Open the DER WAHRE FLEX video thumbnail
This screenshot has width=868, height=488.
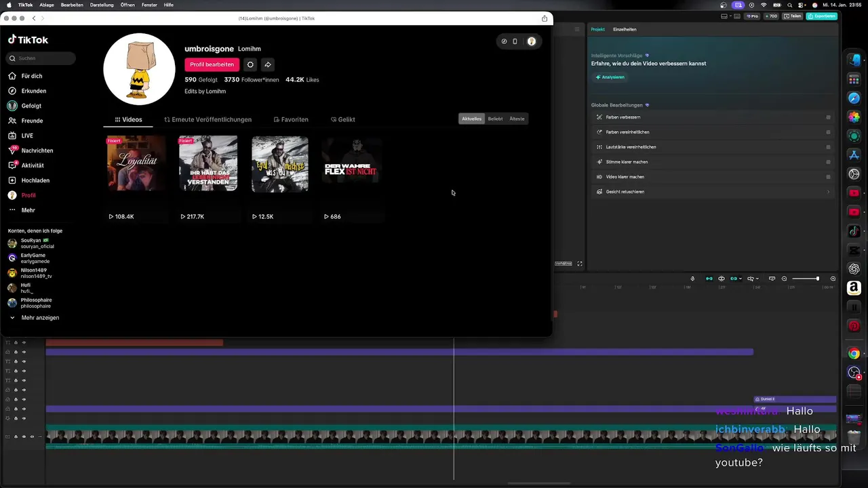[x=351, y=163]
